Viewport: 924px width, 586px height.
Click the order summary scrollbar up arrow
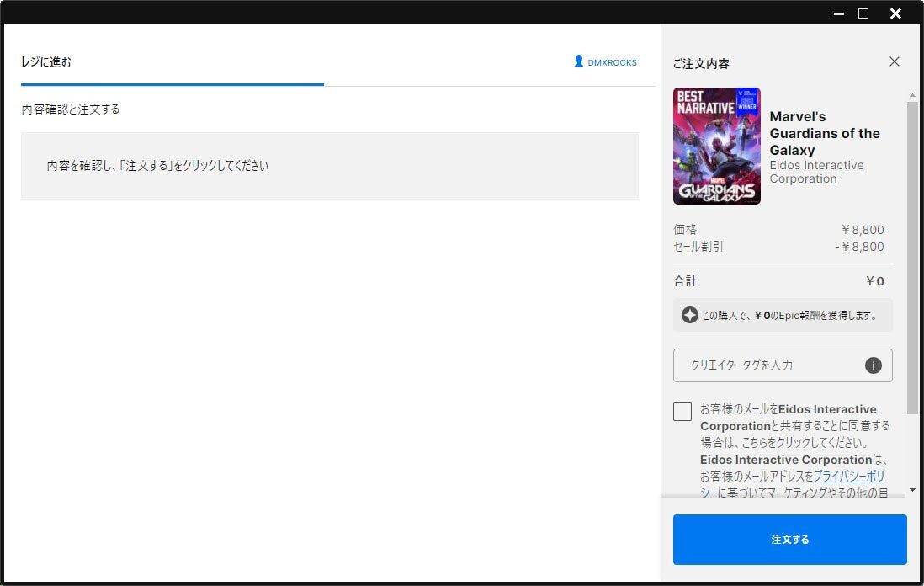point(912,95)
